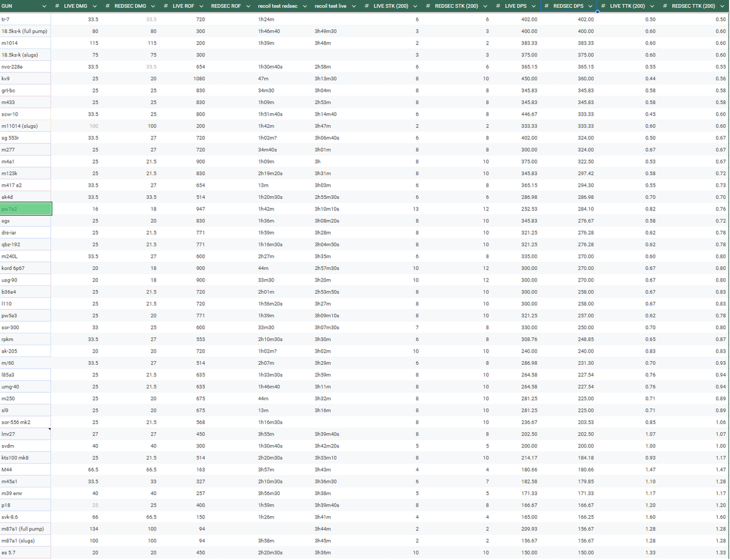Click the number-type icon beside LIVE TTK (200)
This screenshot has width=730, height=560.
click(x=603, y=7)
